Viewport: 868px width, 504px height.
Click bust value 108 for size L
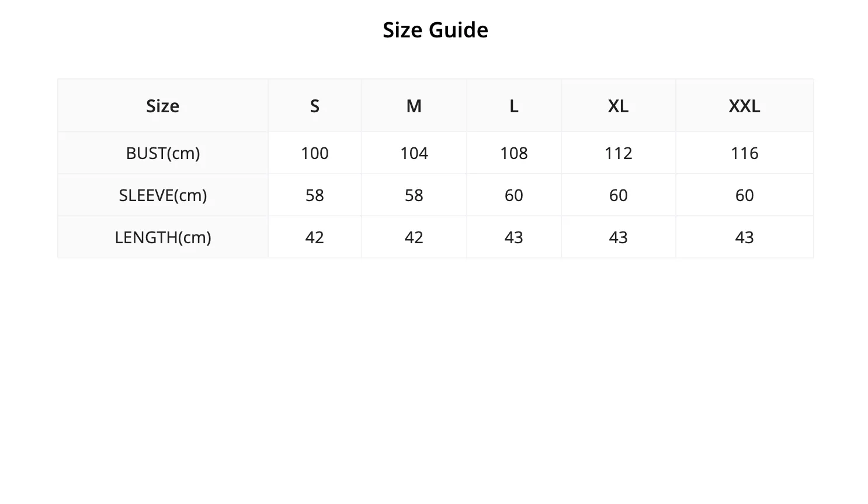(x=514, y=153)
